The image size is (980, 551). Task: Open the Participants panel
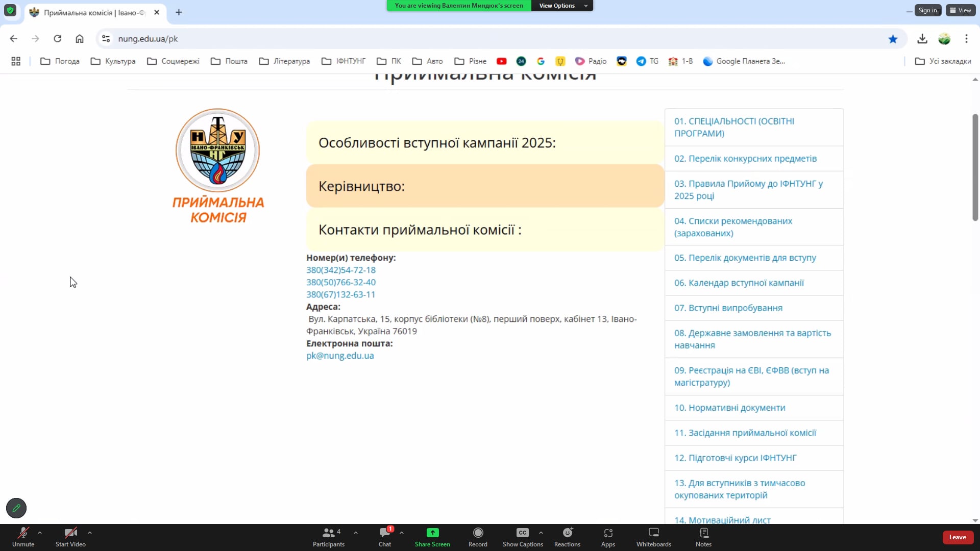tap(328, 537)
